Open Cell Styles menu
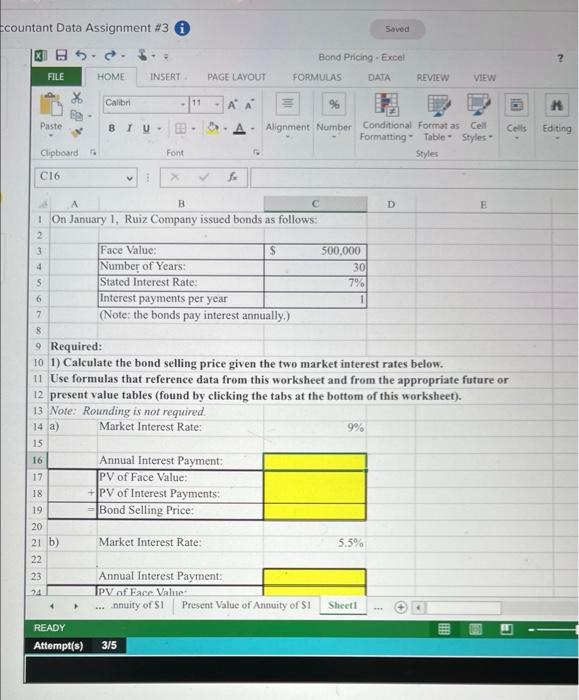The height and width of the screenshot is (700, 579). click(478, 117)
